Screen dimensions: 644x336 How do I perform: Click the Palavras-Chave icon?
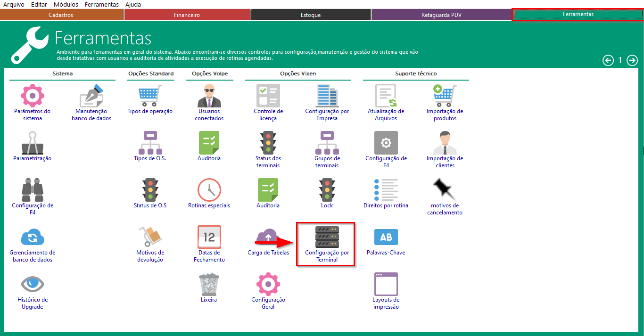386,237
